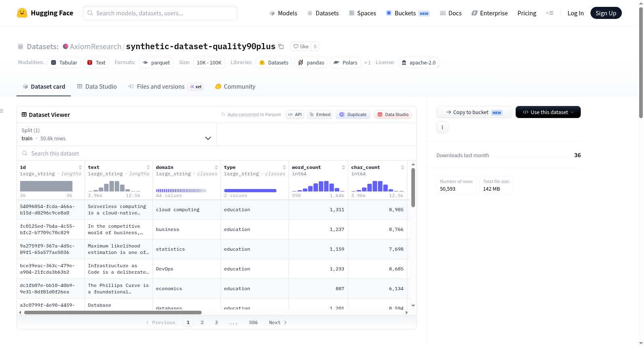644x347 pixels.
Task: Click the table vertical scrollbar
Action: click(x=413, y=187)
